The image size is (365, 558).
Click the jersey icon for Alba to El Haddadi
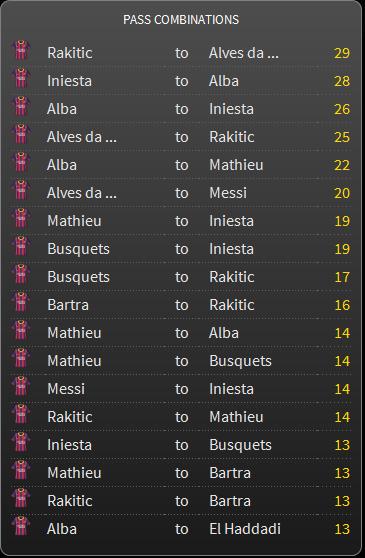(21, 526)
